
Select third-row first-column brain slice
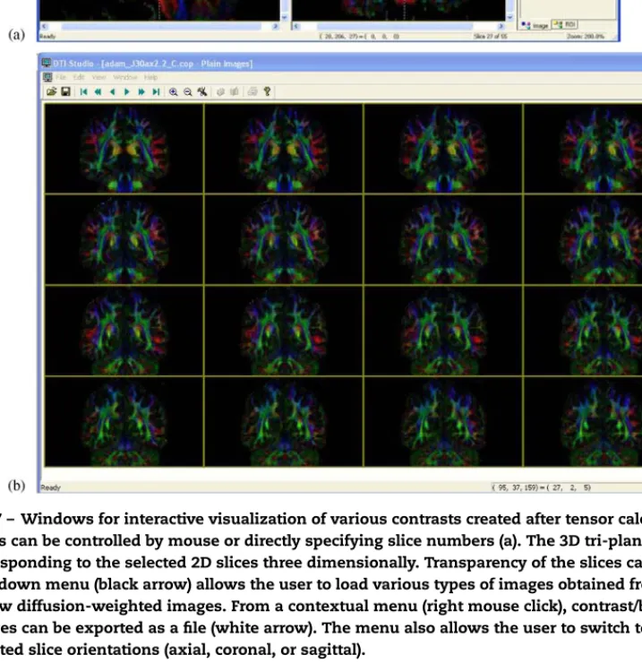(124, 331)
